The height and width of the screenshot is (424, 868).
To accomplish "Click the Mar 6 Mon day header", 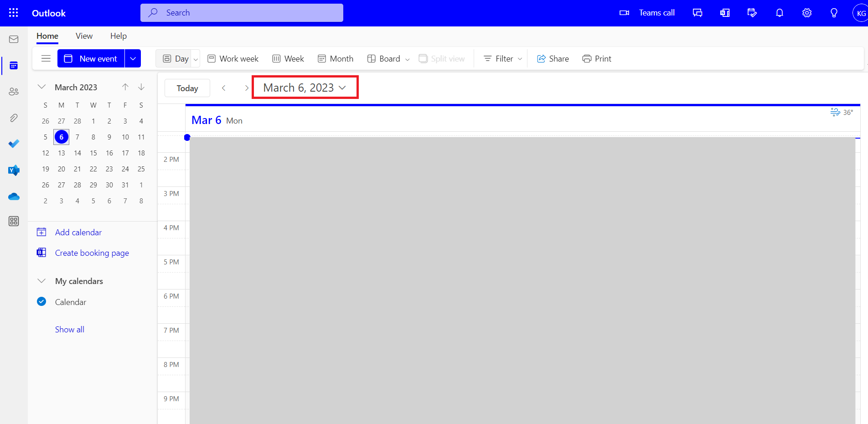I will 217,120.
